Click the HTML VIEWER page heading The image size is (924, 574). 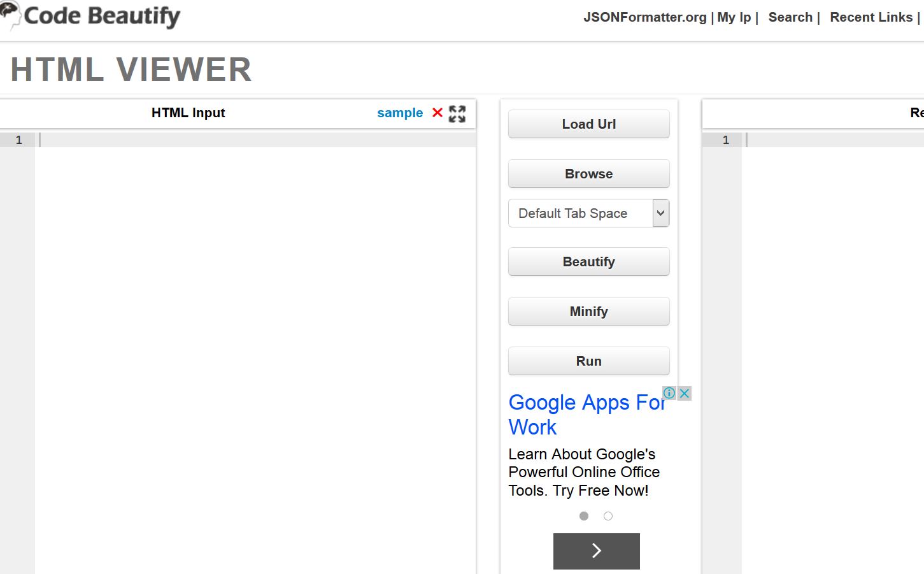point(131,69)
